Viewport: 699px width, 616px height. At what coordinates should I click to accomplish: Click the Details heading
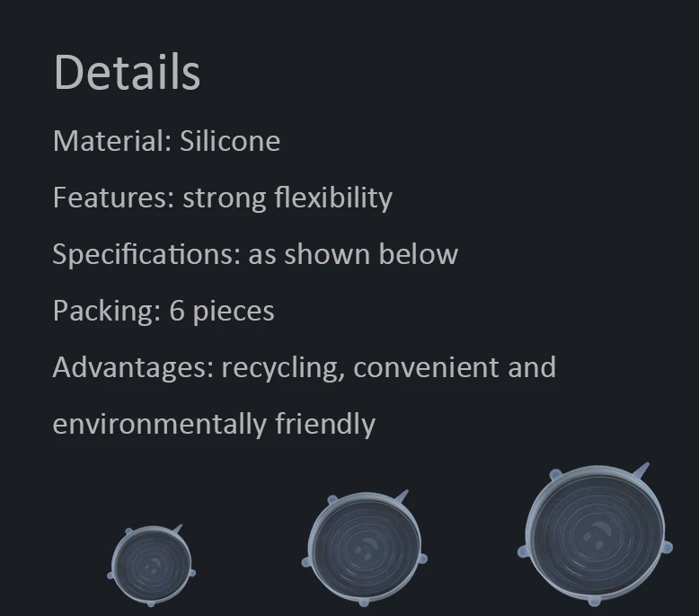coord(127,72)
